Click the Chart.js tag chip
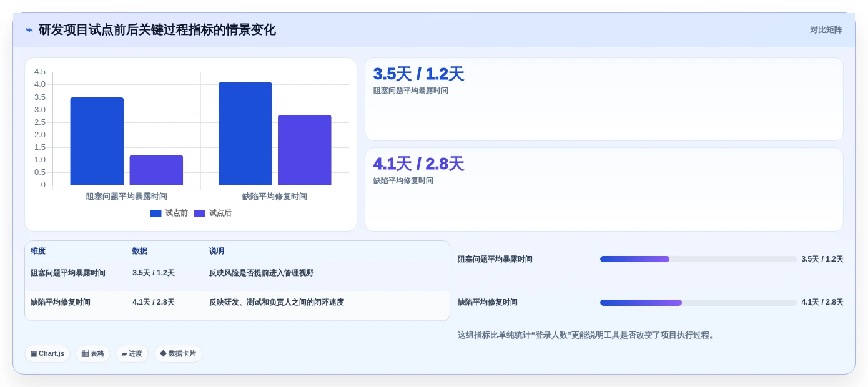 (47, 354)
